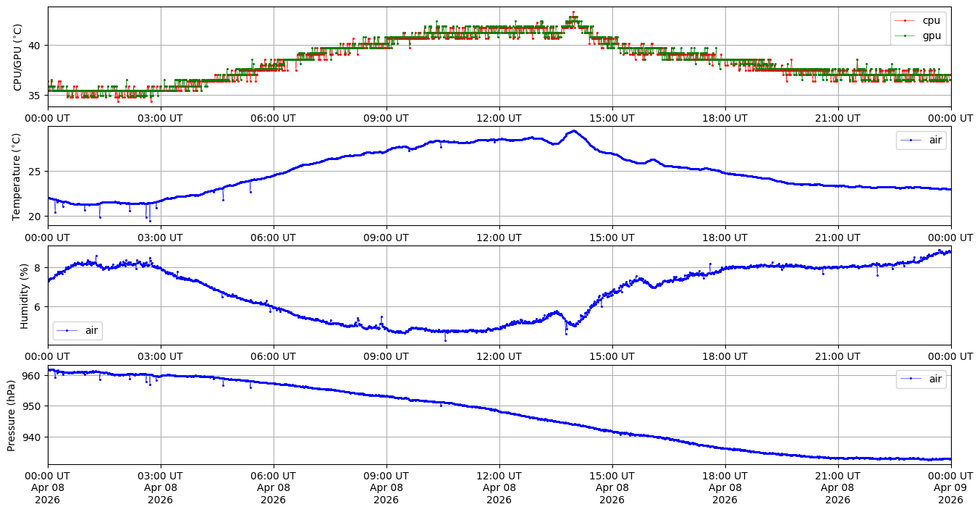The height and width of the screenshot is (512, 980).
Task: Click the CPU/GPU (°C) y-axis label
Action: [x=18, y=57]
